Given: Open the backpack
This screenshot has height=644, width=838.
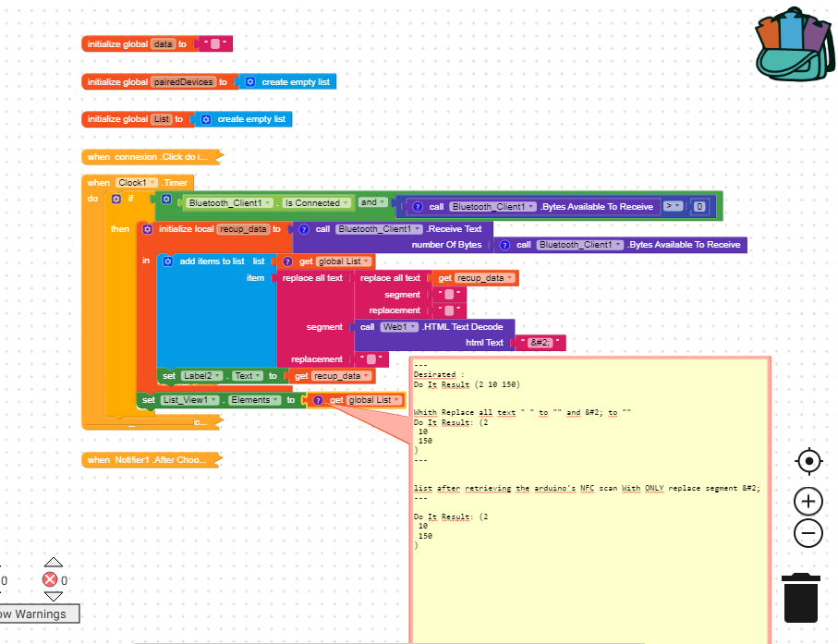Looking at the screenshot, I should (x=795, y=45).
